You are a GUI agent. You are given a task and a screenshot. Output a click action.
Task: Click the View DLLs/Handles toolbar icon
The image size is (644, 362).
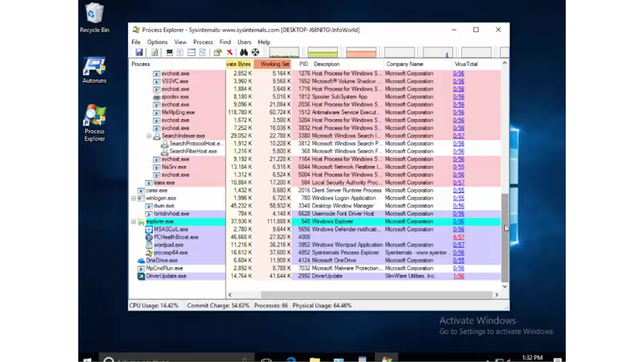tap(202, 52)
